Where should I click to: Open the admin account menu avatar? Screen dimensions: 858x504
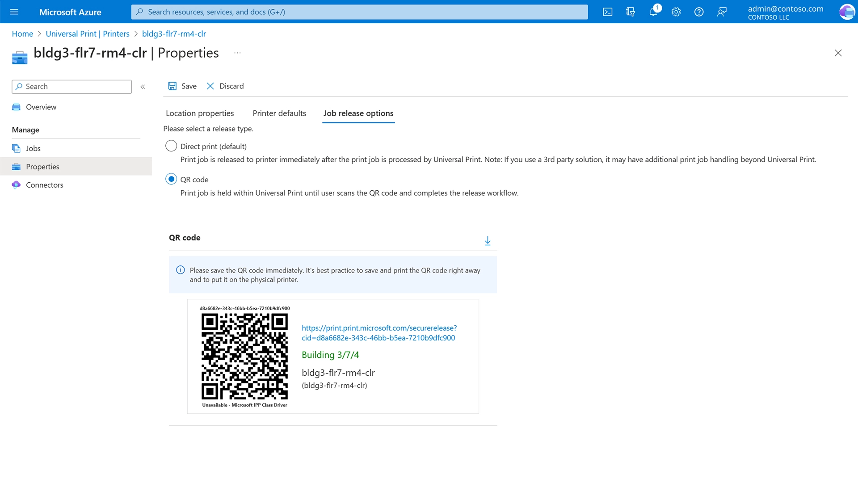(x=846, y=12)
